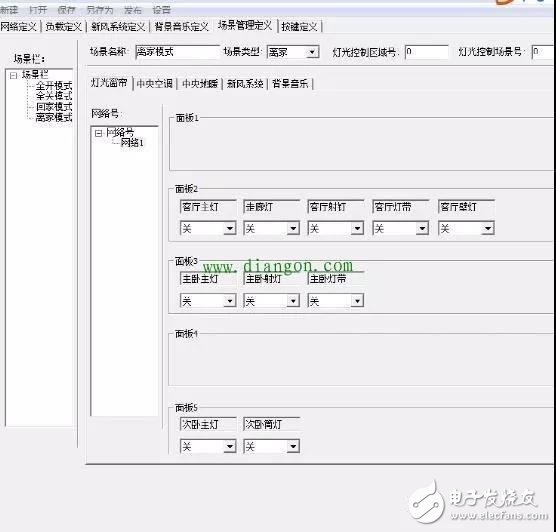Click the 灯光控制区域号 input field
Screen dimensions: 556x532
[427, 52]
